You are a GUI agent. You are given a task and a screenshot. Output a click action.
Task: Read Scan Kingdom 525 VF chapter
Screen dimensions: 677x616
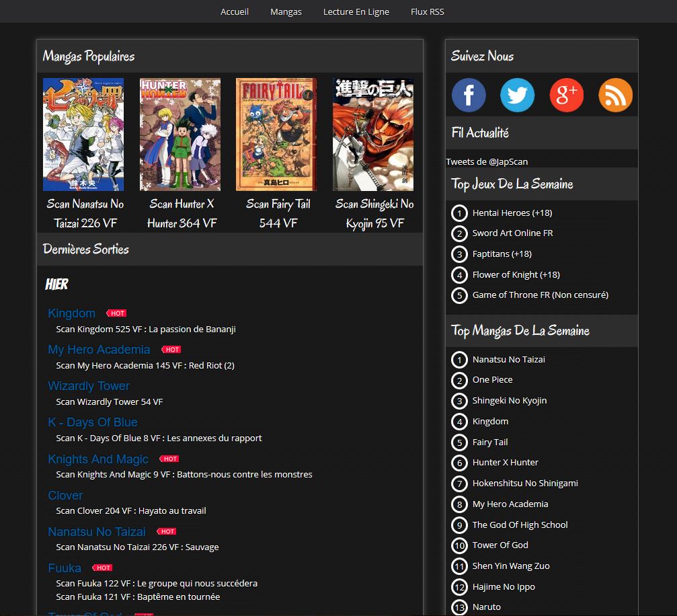[x=146, y=329]
